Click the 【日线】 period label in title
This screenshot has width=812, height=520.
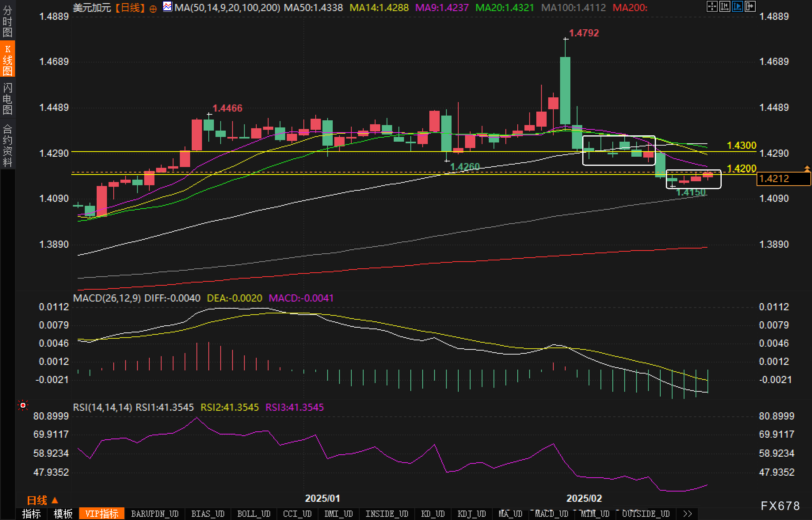pyautogui.click(x=130, y=8)
